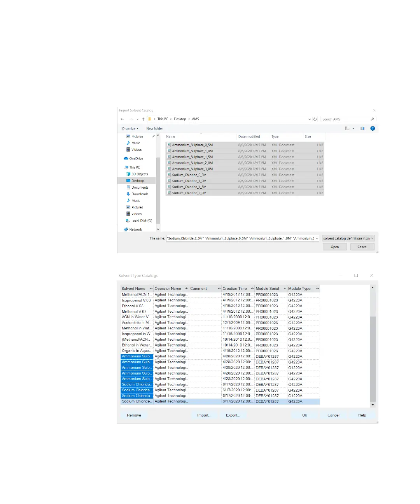Click This PC breadcrumb in address bar

pos(163,119)
